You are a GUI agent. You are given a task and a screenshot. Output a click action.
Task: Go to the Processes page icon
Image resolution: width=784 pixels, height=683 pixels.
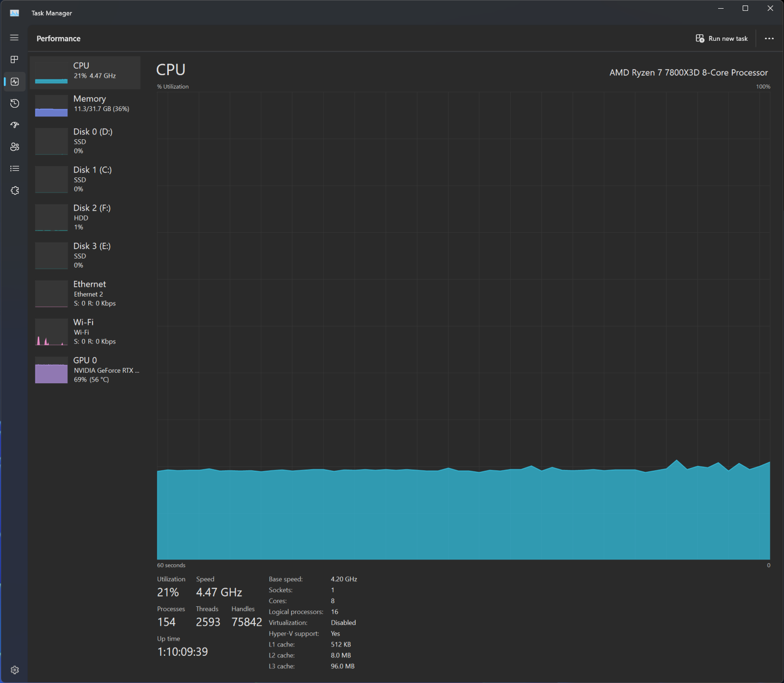15,59
